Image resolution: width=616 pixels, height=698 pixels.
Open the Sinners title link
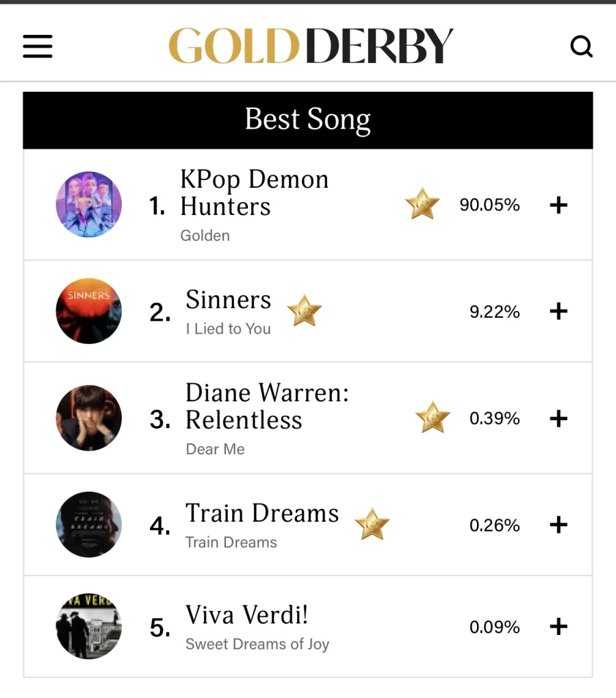228,300
